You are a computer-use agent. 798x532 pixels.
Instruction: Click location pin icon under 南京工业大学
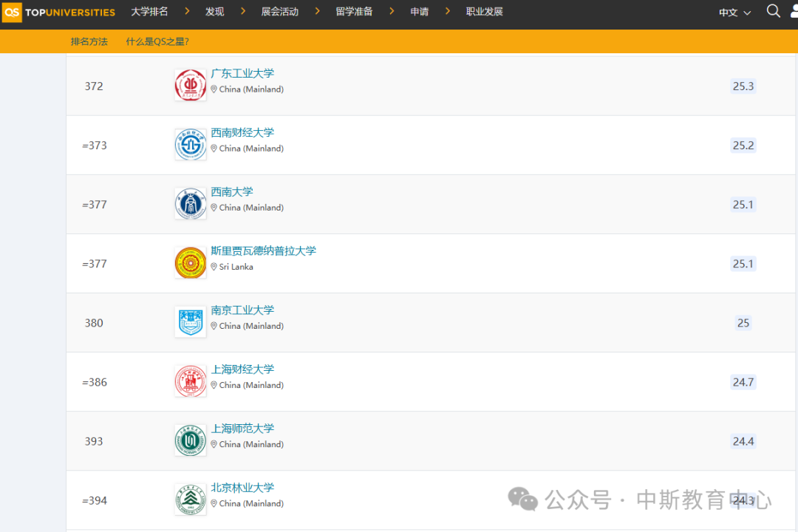tap(214, 326)
